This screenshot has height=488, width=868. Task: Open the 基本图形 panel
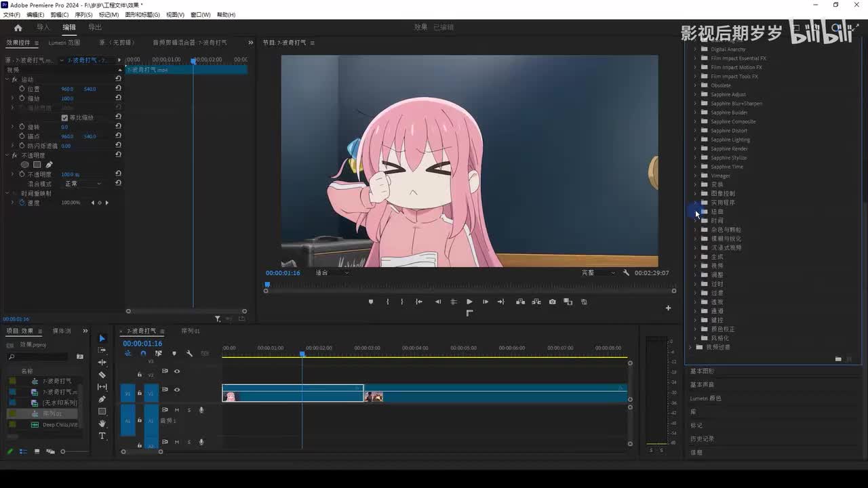(x=702, y=371)
